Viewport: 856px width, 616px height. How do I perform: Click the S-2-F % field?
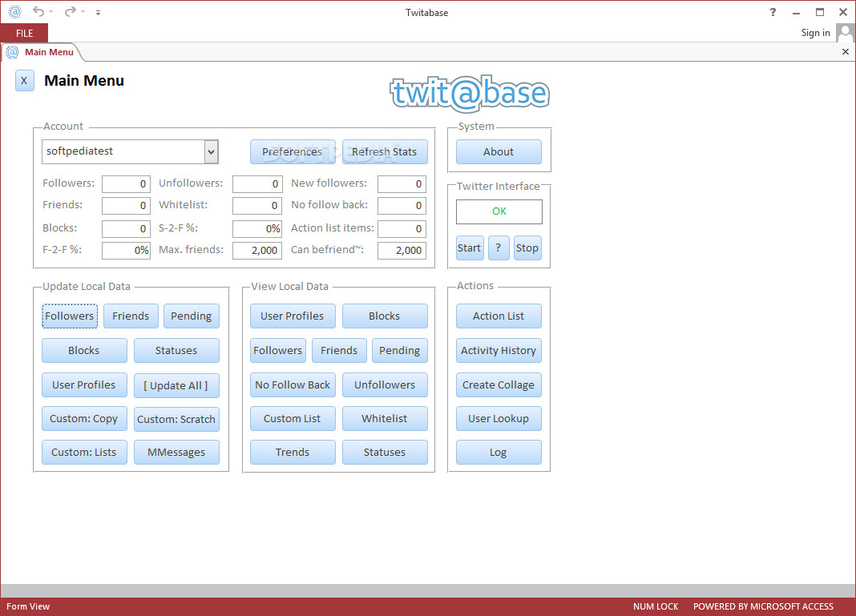point(257,228)
